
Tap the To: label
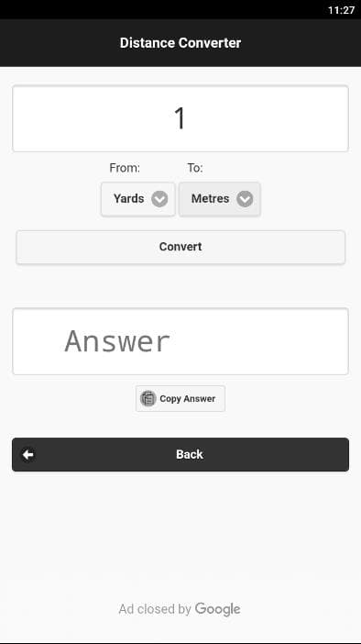(x=195, y=168)
